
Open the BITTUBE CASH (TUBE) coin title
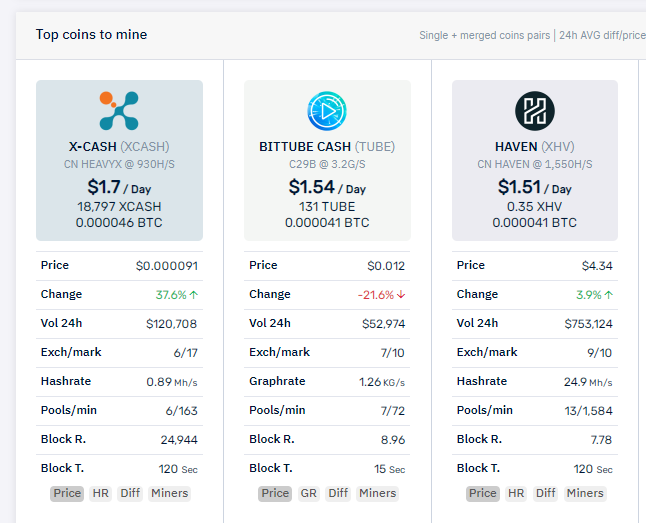pyautogui.click(x=327, y=147)
